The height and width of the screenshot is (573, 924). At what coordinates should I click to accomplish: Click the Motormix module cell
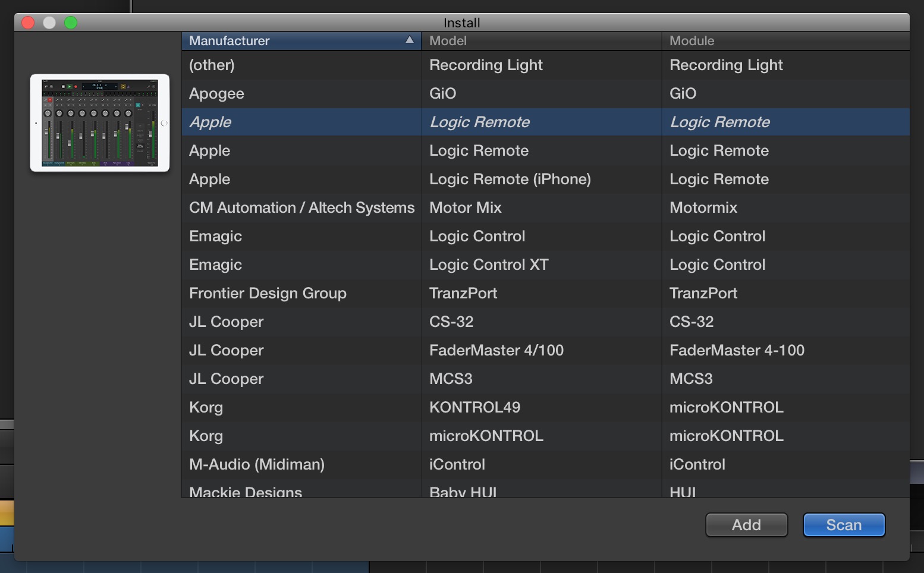pos(703,207)
